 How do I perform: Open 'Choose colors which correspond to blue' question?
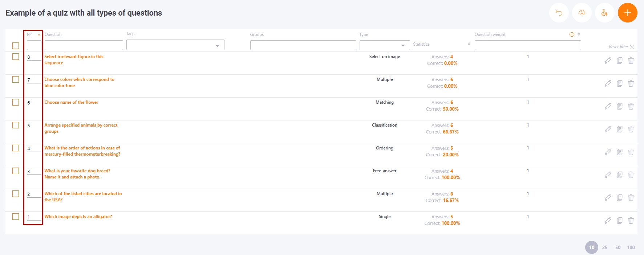pyautogui.click(x=79, y=82)
